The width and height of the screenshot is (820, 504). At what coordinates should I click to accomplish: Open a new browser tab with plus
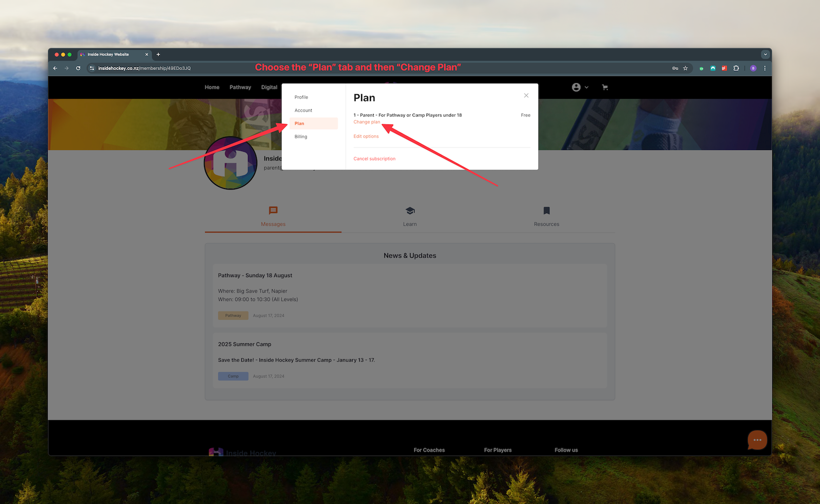point(158,54)
